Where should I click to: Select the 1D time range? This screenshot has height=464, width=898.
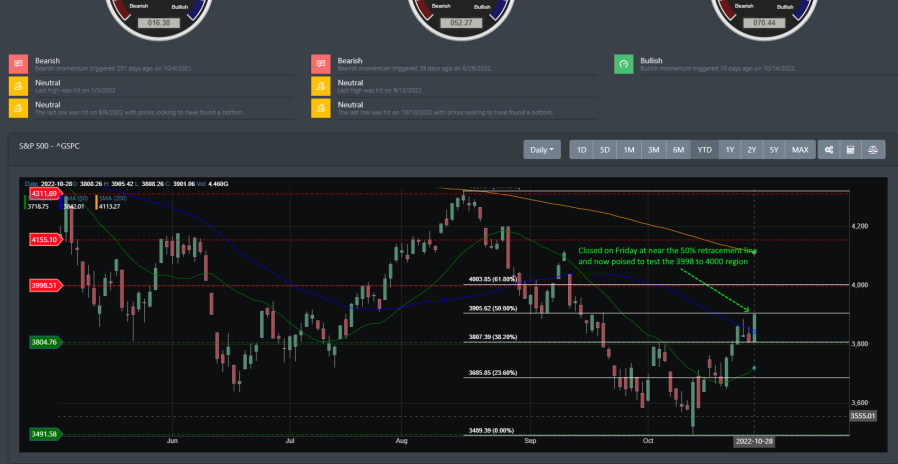[x=581, y=150]
